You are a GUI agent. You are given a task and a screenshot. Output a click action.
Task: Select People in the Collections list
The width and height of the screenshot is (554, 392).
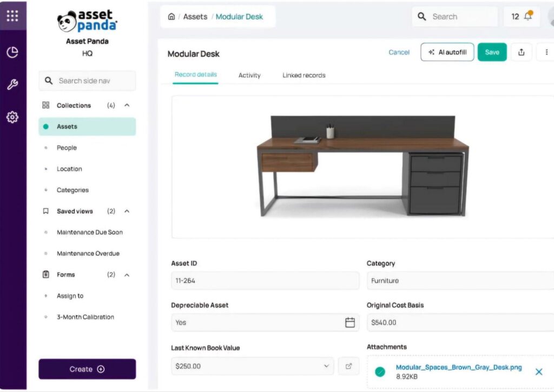point(67,148)
